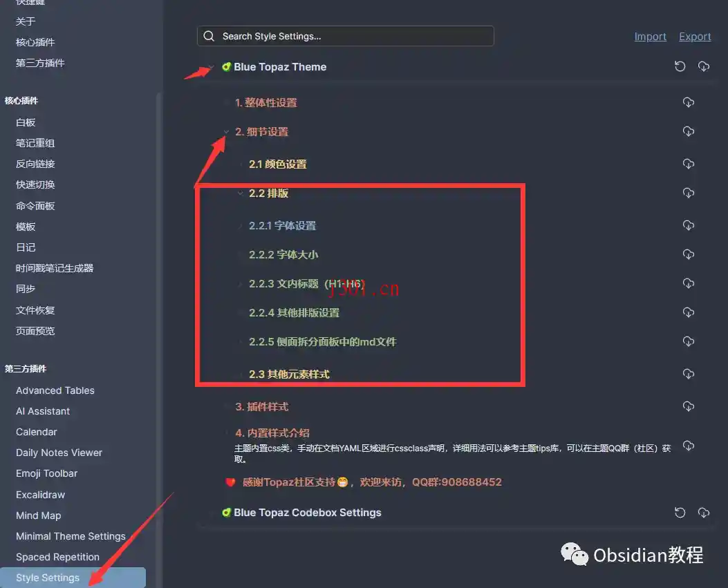Export icon for 3. 插件样式 row
This screenshot has height=588, width=728.
coord(688,406)
